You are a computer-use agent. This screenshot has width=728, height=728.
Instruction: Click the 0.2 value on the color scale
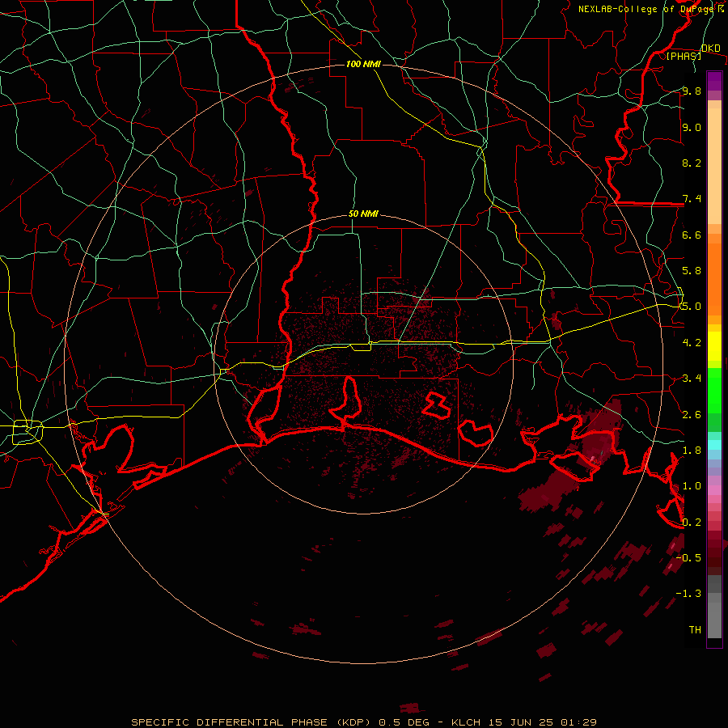pyautogui.click(x=692, y=523)
